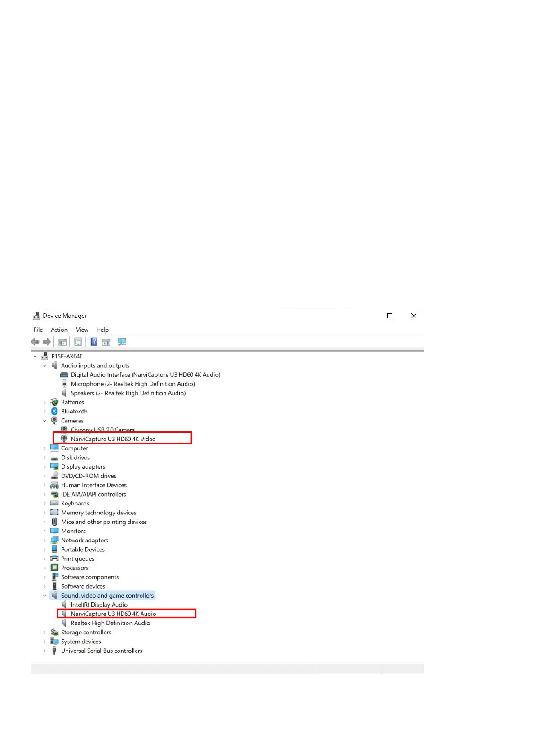Select NarviCapture U3 HD60 4K Video device
The width and height of the screenshot is (535, 756).
coord(113,439)
